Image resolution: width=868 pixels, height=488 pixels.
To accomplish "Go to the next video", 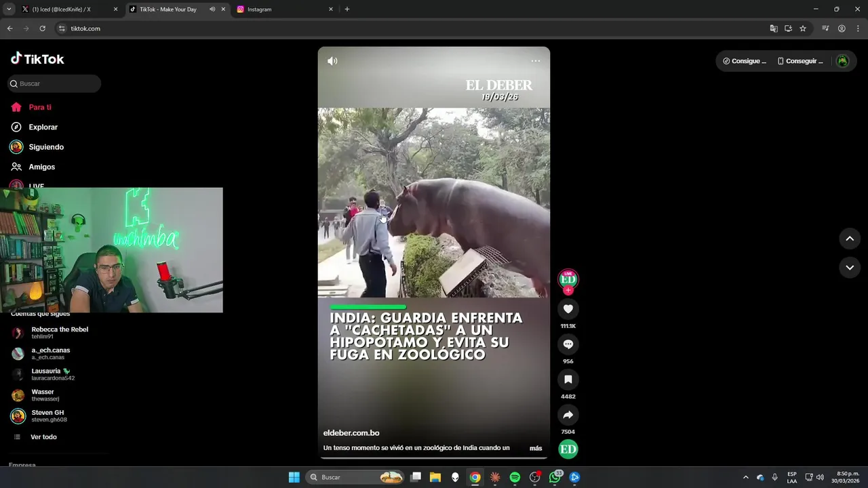I will click(850, 268).
